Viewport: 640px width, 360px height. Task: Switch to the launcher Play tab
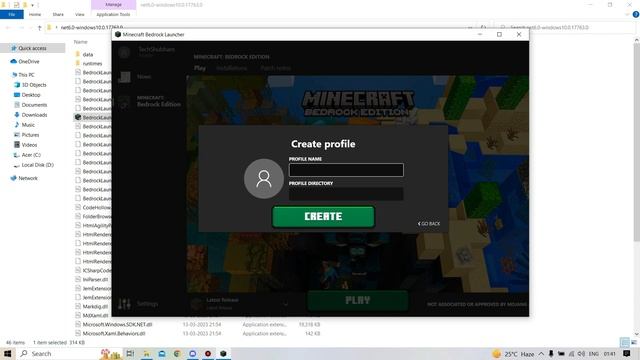200,68
